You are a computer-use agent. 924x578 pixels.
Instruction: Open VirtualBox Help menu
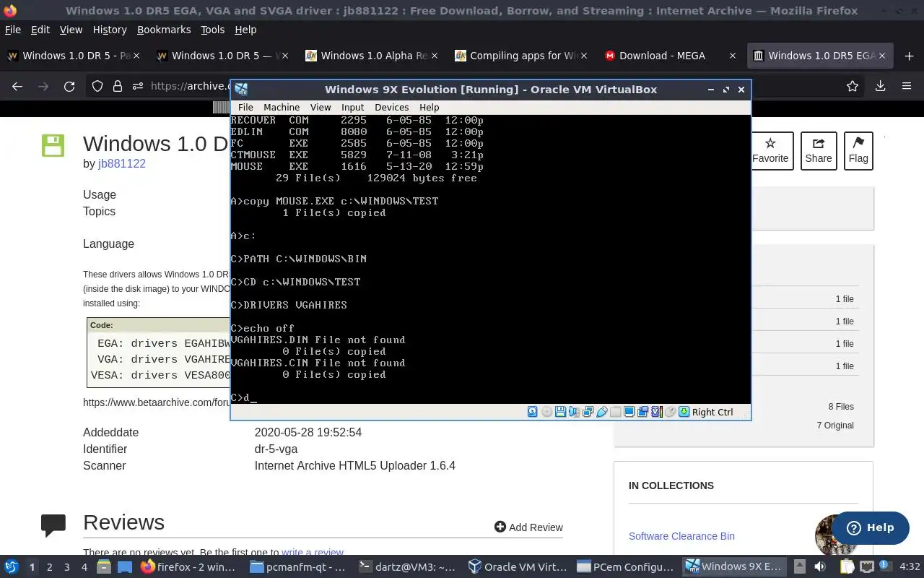(429, 107)
